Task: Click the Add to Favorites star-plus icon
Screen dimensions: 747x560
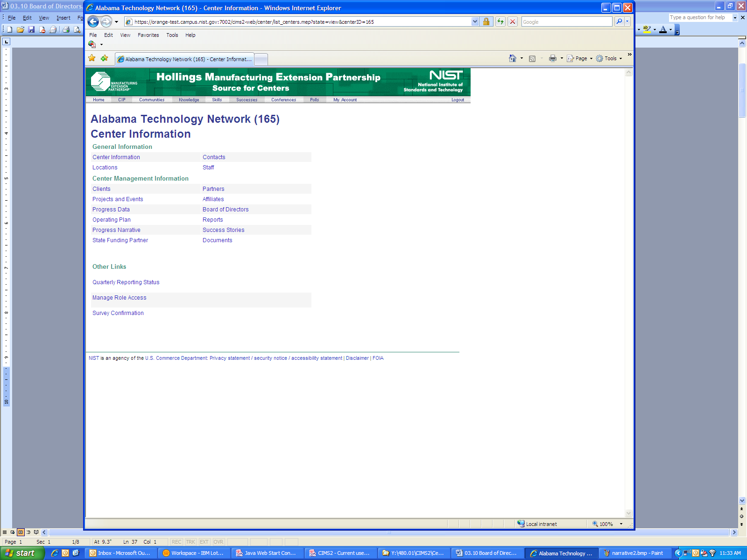Action: coord(105,58)
